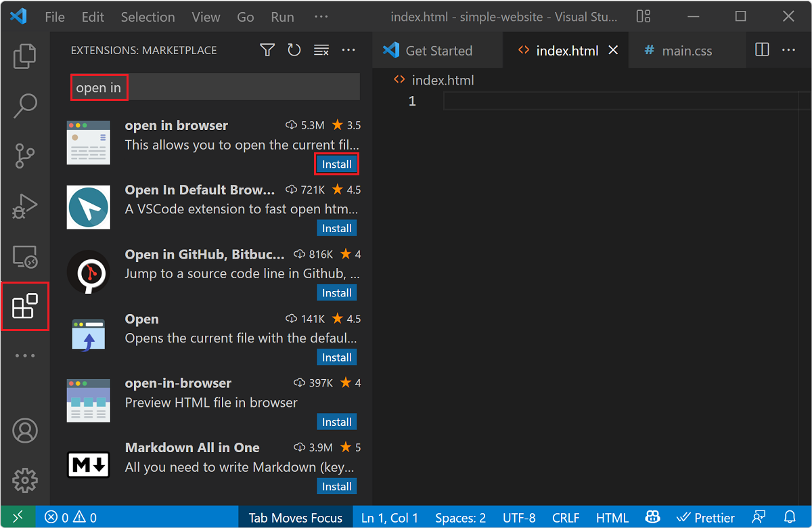Click the VS Code logo in title bar

(18, 16)
